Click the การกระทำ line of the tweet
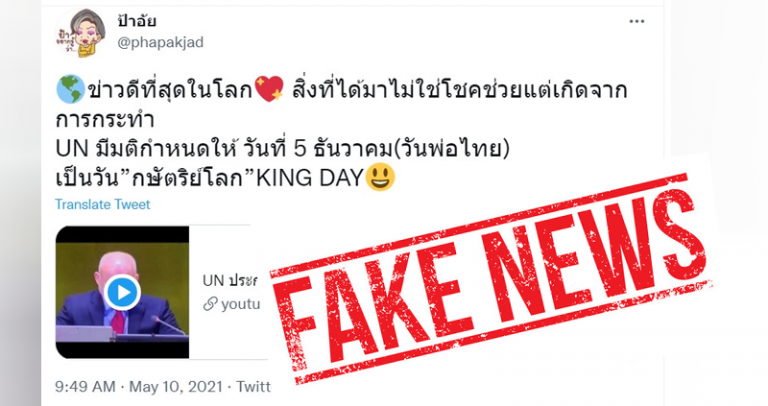 point(105,119)
